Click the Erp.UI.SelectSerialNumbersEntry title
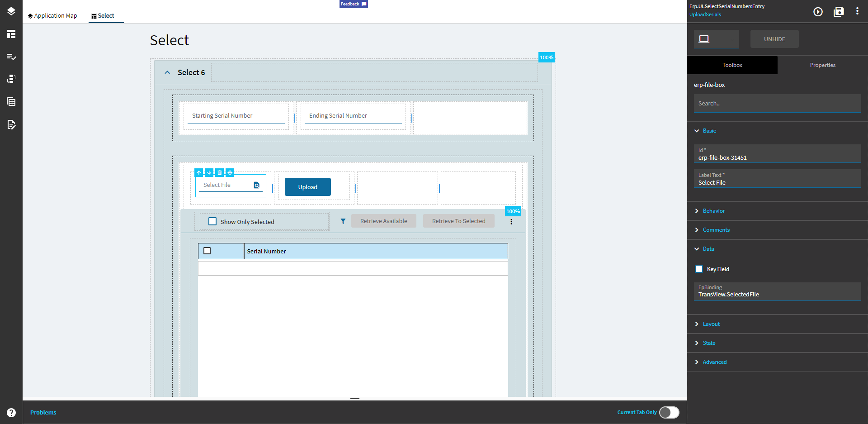This screenshot has width=868, height=424. point(727,6)
